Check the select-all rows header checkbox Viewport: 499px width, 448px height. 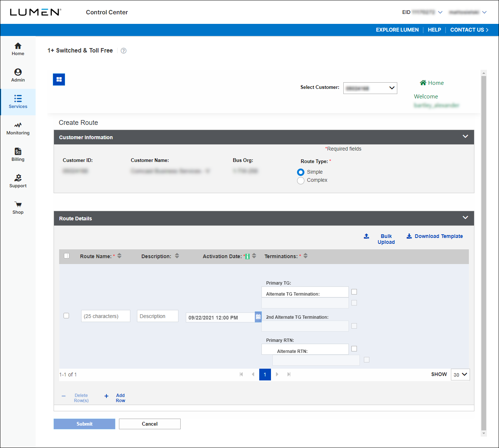[67, 256]
